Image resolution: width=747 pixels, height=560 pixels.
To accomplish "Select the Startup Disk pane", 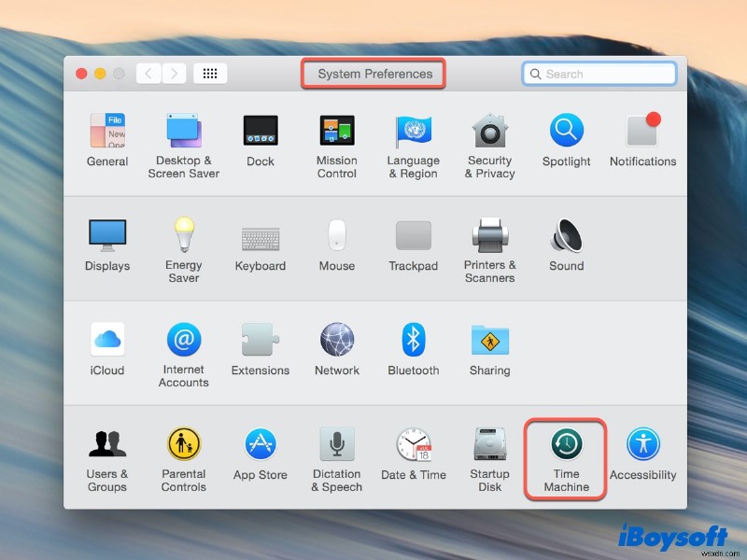I will click(x=489, y=455).
